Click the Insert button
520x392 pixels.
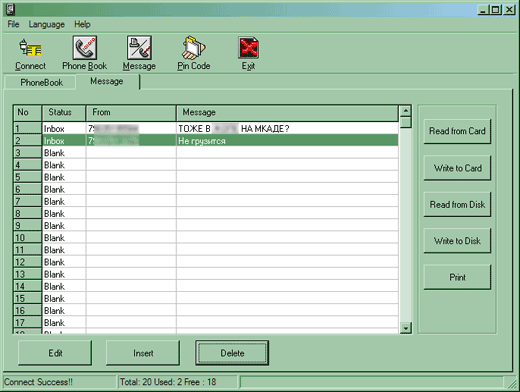[x=143, y=353]
